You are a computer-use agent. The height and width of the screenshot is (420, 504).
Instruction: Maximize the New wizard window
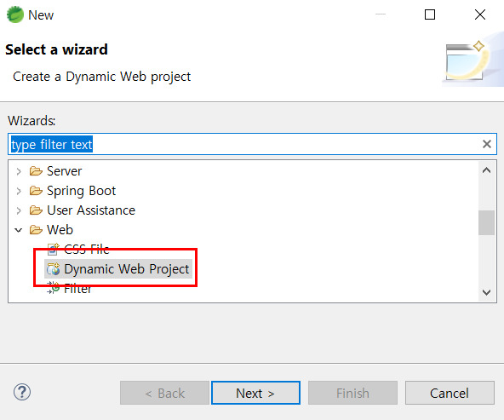point(430,14)
